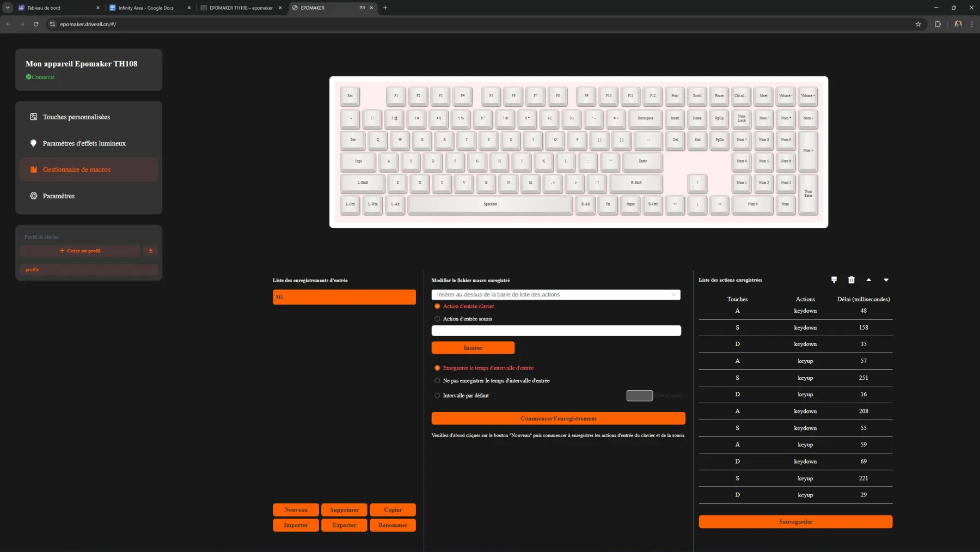Delete selected action via trash icon
Viewport: 980px width, 552px height.
tap(851, 280)
